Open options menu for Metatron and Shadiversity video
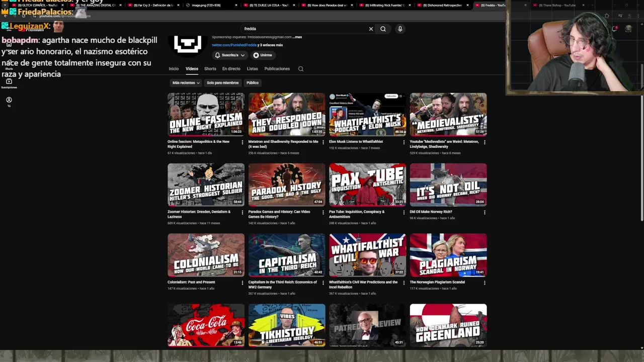Viewport: 644px width, 362px height. [x=323, y=142]
